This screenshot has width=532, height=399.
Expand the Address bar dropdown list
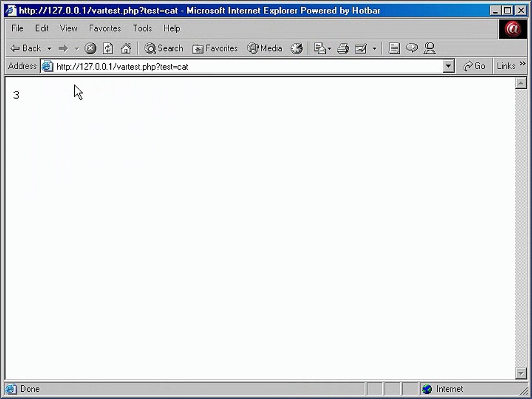pos(448,66)
